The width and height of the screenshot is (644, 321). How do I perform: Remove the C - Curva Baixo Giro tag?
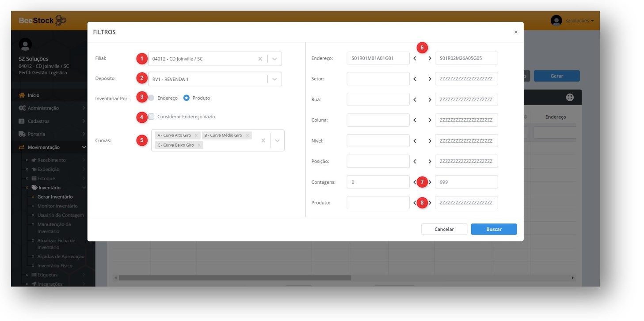click(x=199, y=145)
